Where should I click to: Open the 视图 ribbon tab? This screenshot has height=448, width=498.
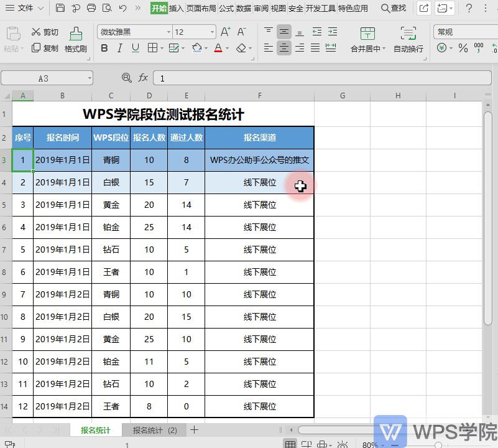point(278,8)
